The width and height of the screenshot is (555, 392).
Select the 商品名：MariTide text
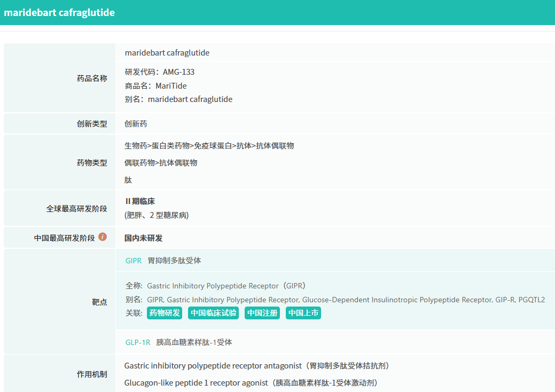coord(156,86)
